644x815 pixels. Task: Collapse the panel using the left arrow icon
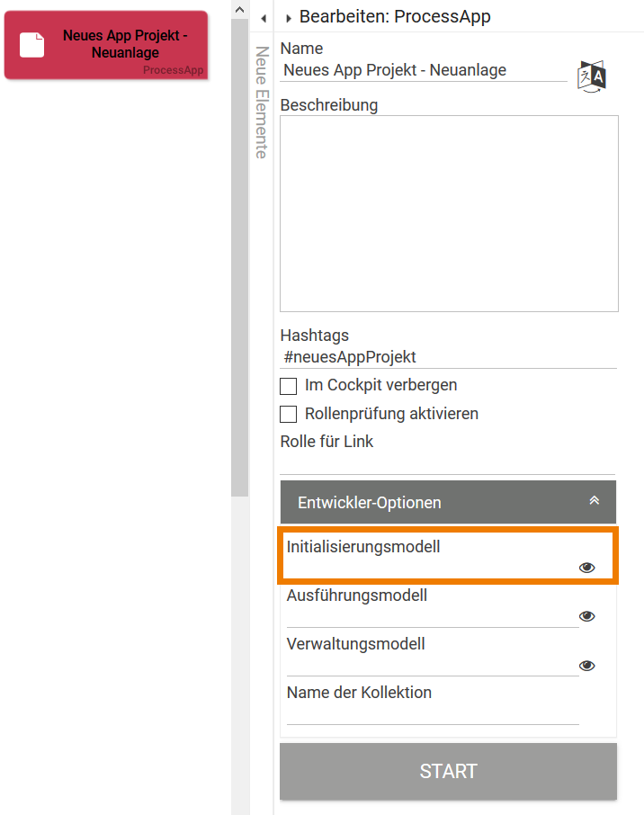point(264,16)
